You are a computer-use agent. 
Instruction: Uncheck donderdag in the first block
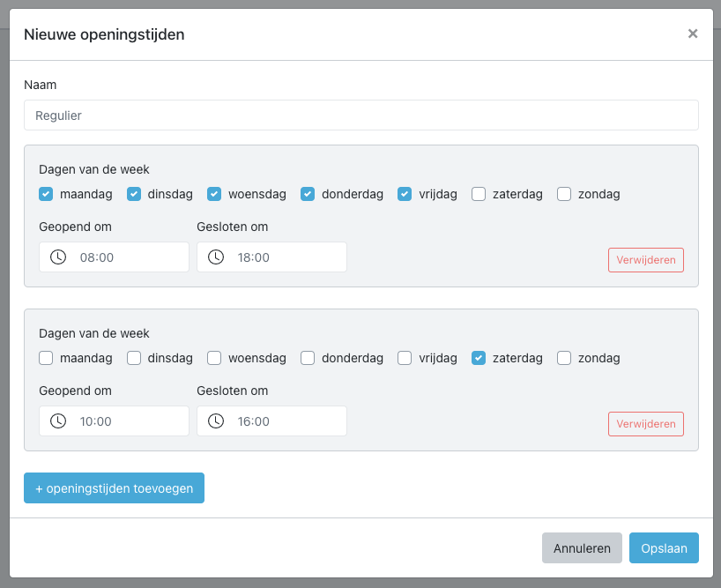coord(308,194)
